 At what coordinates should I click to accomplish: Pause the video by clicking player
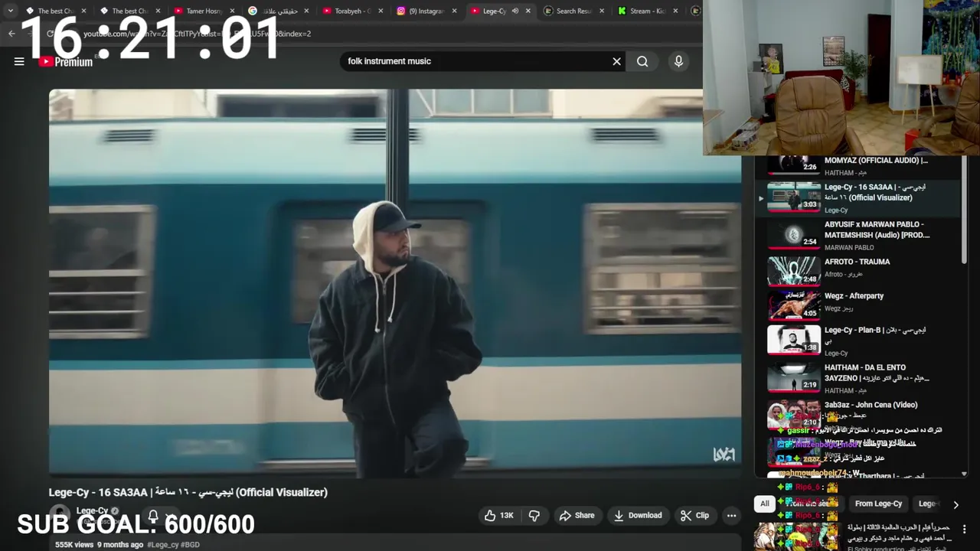coord(395,283)
